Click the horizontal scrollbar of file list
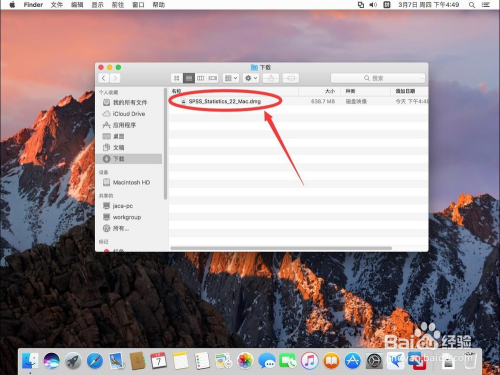 point(281,248)
